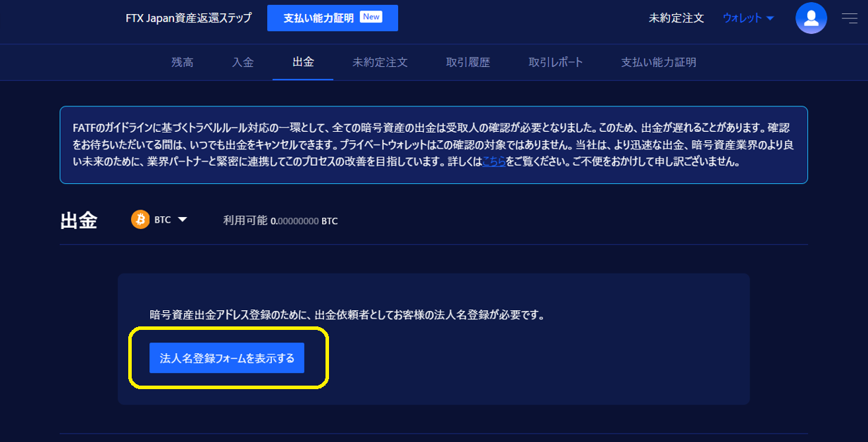Open the 取引履歴 tab
Viewport: 868px width, 442px height.
tap(468, 62)
